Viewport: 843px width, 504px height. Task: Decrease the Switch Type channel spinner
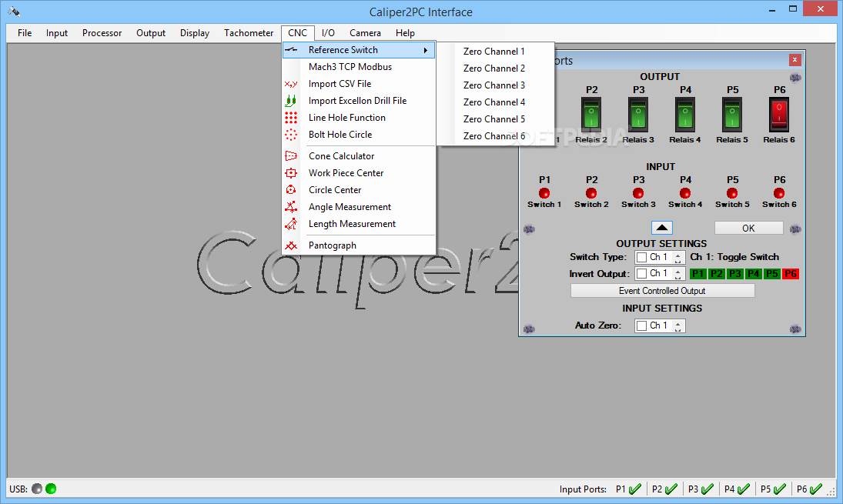[x=678, y=261]
